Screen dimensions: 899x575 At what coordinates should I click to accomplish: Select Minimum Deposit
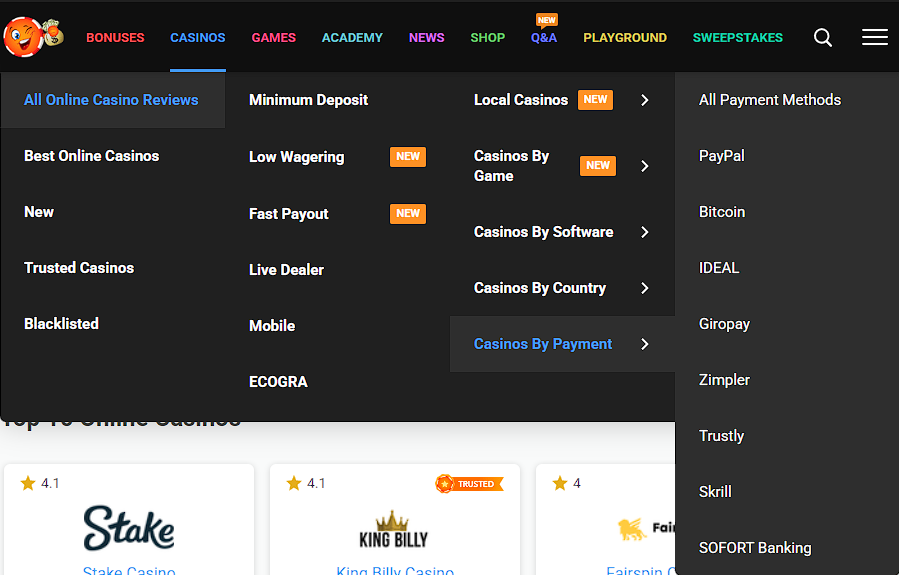coord(308,100)
